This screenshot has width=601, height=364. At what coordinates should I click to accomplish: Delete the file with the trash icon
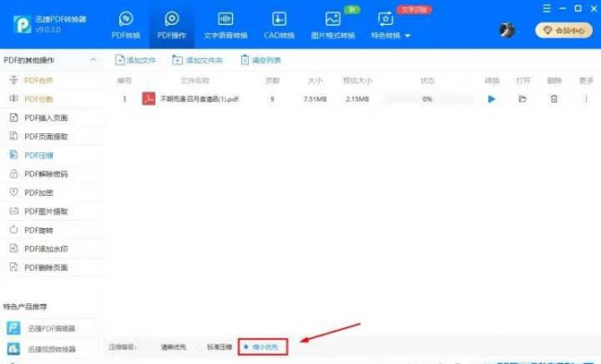[x=554, y=99]
